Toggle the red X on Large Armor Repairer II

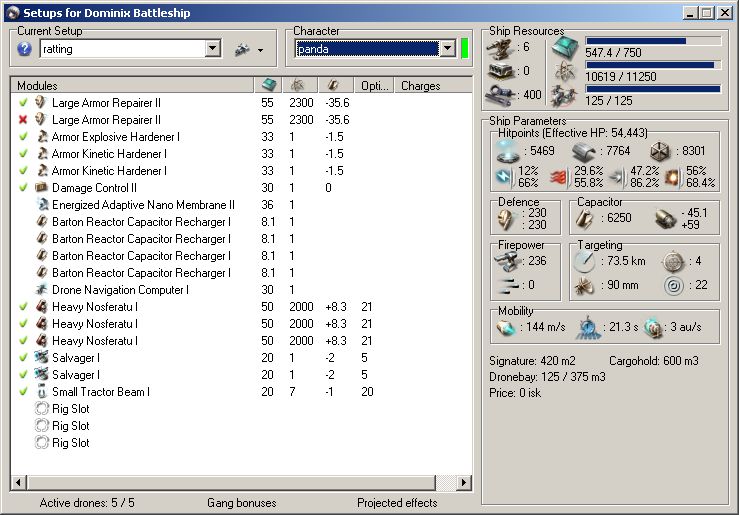pos(23,120)
